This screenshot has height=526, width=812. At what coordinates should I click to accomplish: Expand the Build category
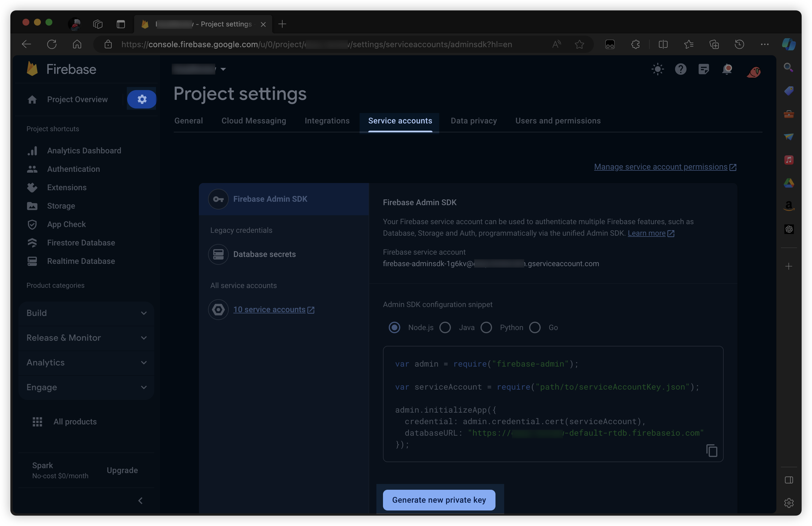[86, 313]
